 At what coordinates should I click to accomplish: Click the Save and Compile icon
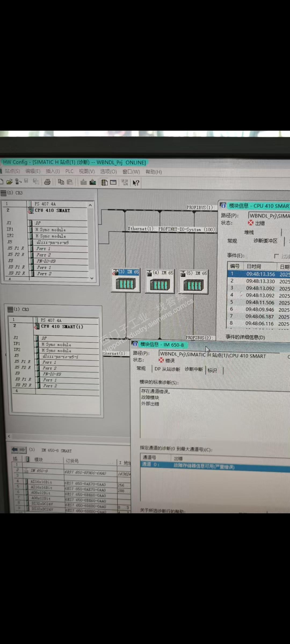coord(36,182)
